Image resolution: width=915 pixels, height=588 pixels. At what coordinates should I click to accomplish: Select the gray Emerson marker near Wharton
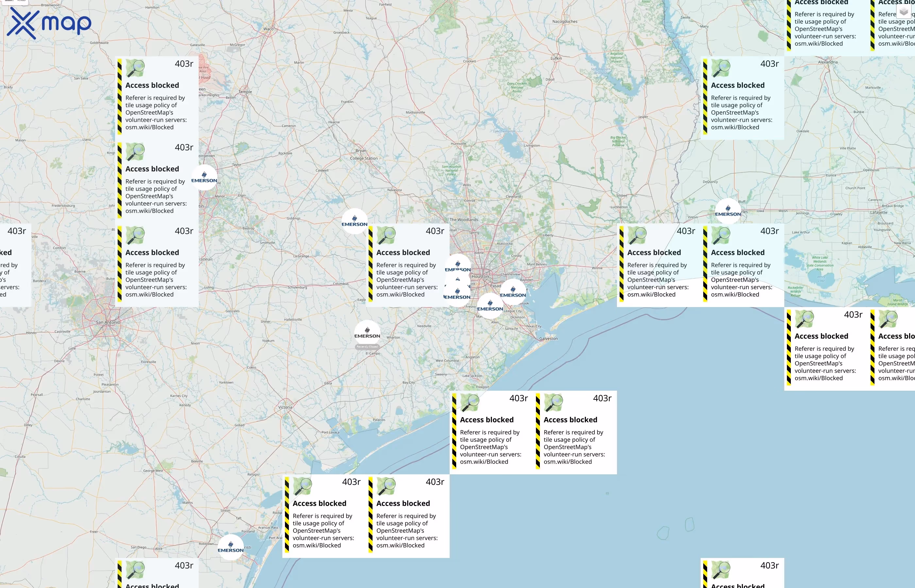pos(367,333)
